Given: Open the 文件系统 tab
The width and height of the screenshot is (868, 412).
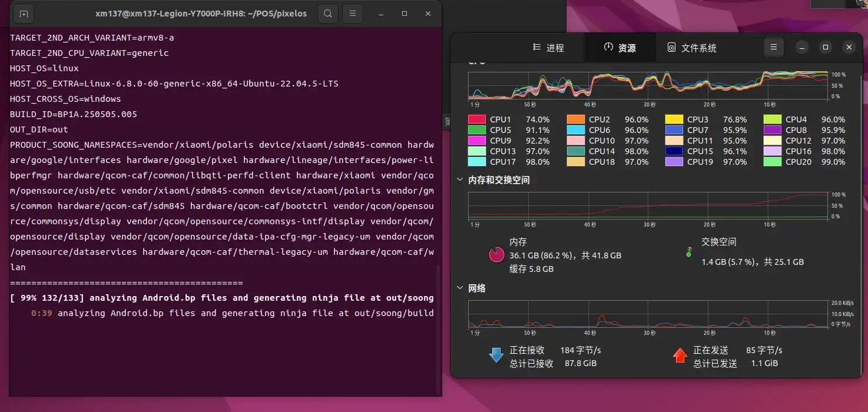Looking at the screenshot, I should click(692, 48).
